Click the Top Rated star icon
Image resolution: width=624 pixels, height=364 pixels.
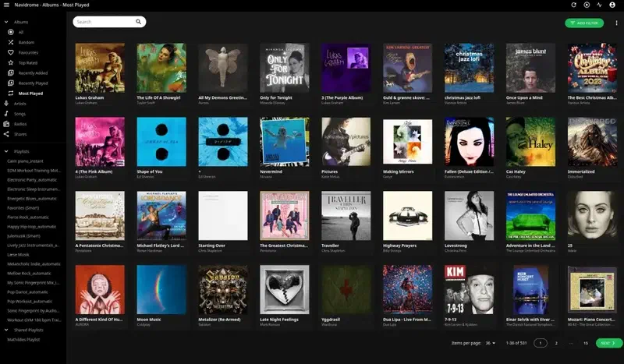click(x=11, y=63)
